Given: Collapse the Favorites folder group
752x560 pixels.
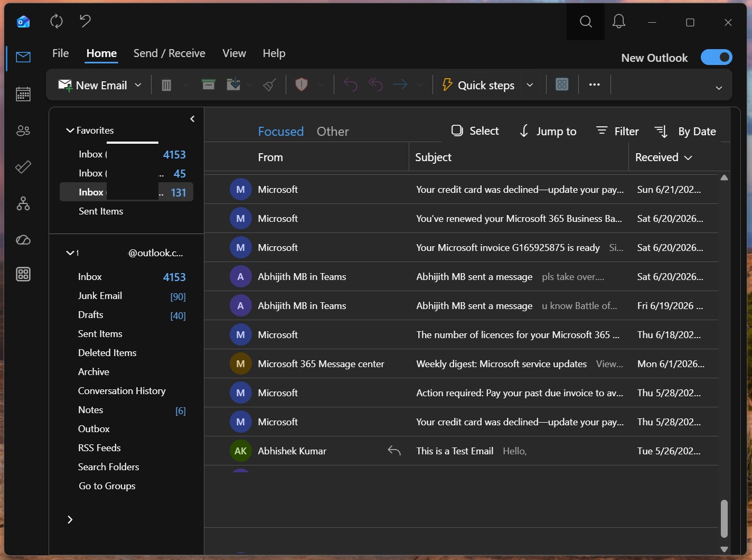Looking at the screenshot, I should (70, 130).
